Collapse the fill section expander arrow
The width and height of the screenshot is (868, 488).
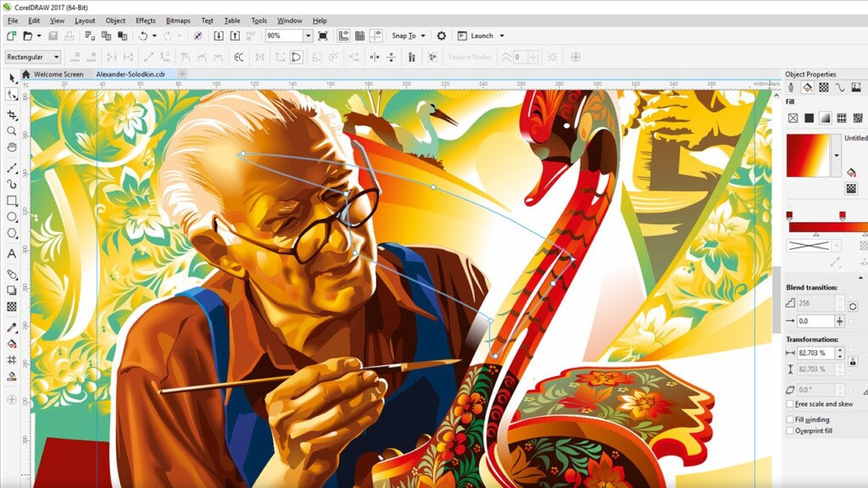pos(860,277)
